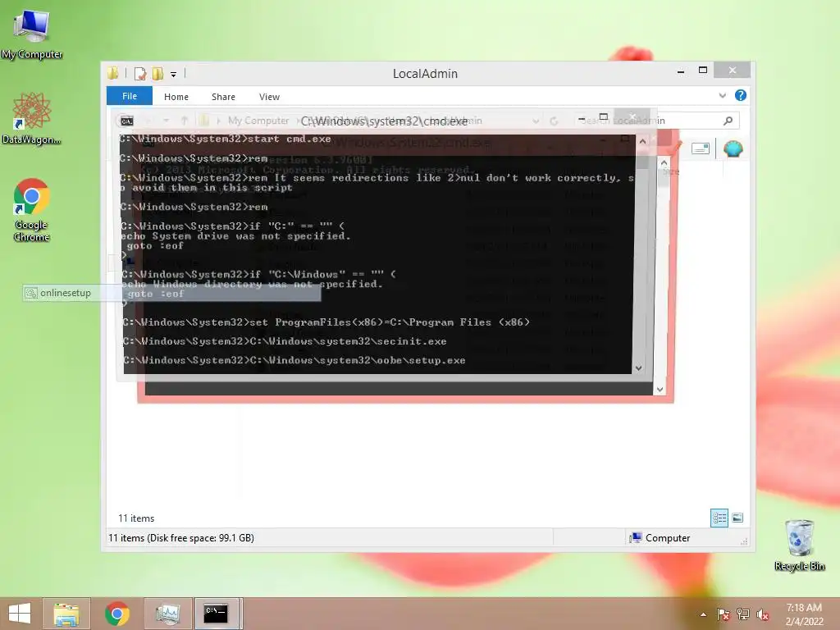This screenshot has width=840, height=630.
Task: Click the LocalAdmin window folder icon in title bar
Action: tap(113, 73)
